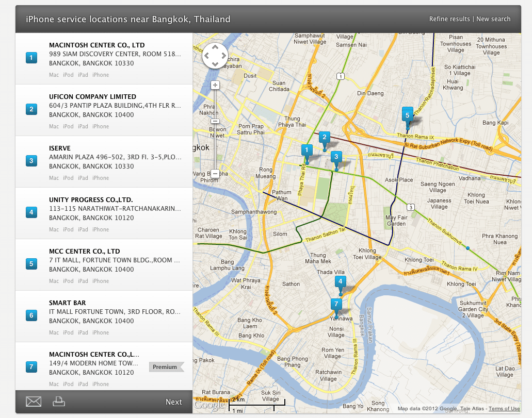The width and height of the screenshot is (532, 418).
Task: Click the number 7 badge beside the Premium listing
Action: (31, 367)
